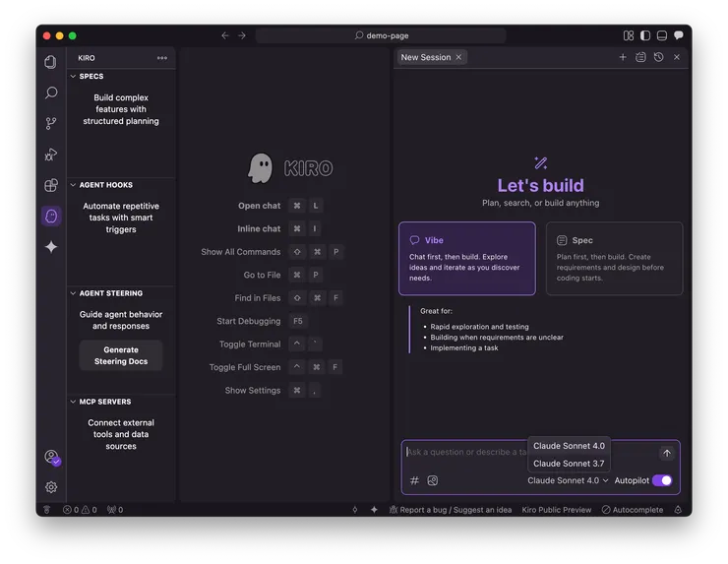
Task: Click the Inline chat shortcut row
Action: pyautogui.click(x=280, y=228)
